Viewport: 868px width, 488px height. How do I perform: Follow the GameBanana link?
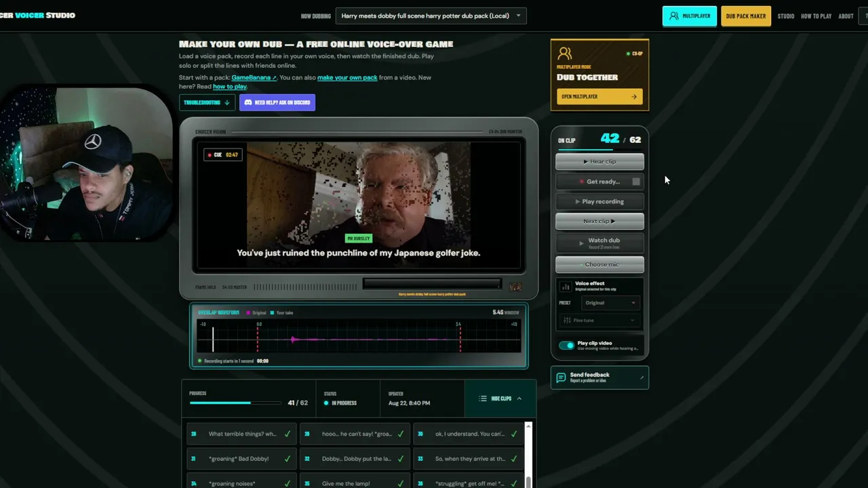click(254, 77)
